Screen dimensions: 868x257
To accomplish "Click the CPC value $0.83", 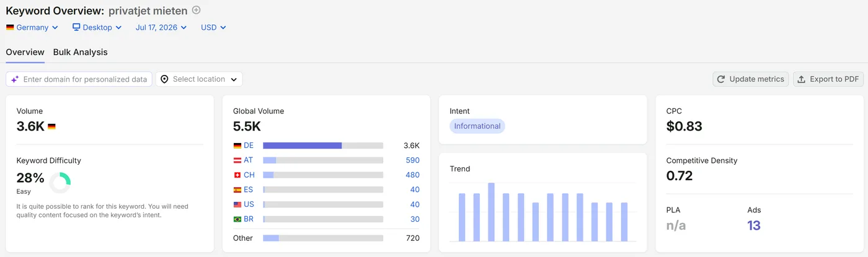I will [x=684, y=127].
